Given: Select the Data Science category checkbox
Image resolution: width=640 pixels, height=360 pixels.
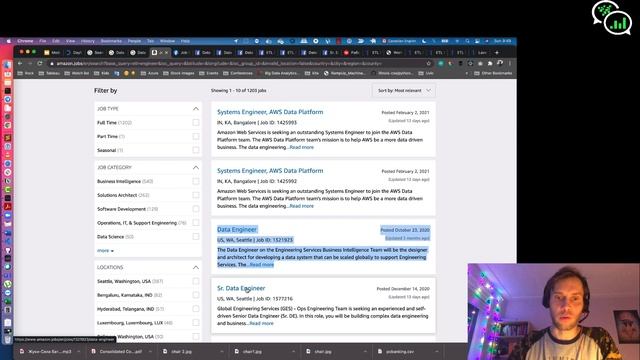Looking at the screenshot, I should click(x=196, y=237).
